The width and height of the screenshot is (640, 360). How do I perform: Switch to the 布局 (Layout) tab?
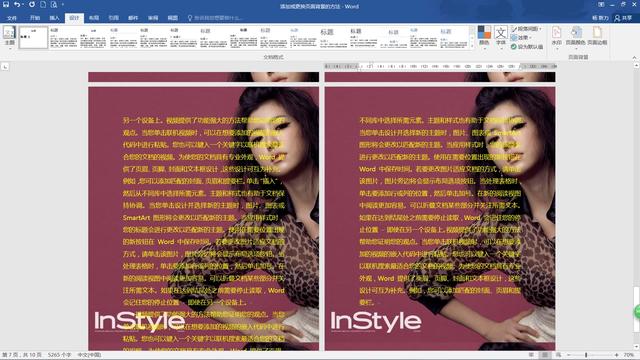click(x=94, y=18)
